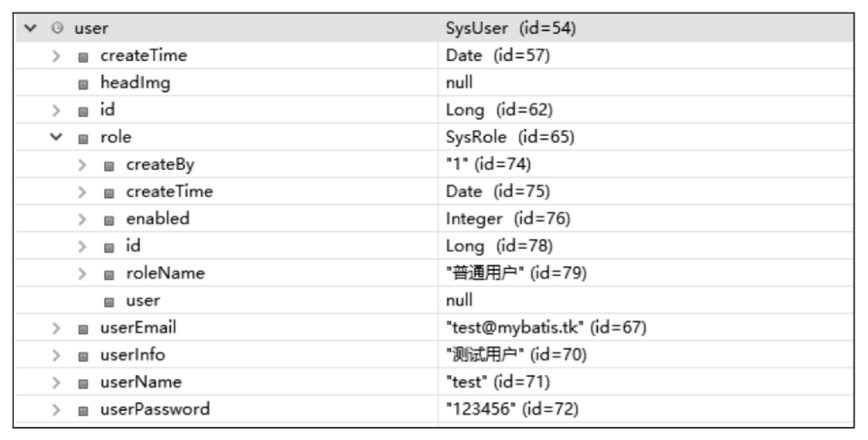Screen dimensions: 868x440
Task: Select the userName row label
Action: [141, 382]
